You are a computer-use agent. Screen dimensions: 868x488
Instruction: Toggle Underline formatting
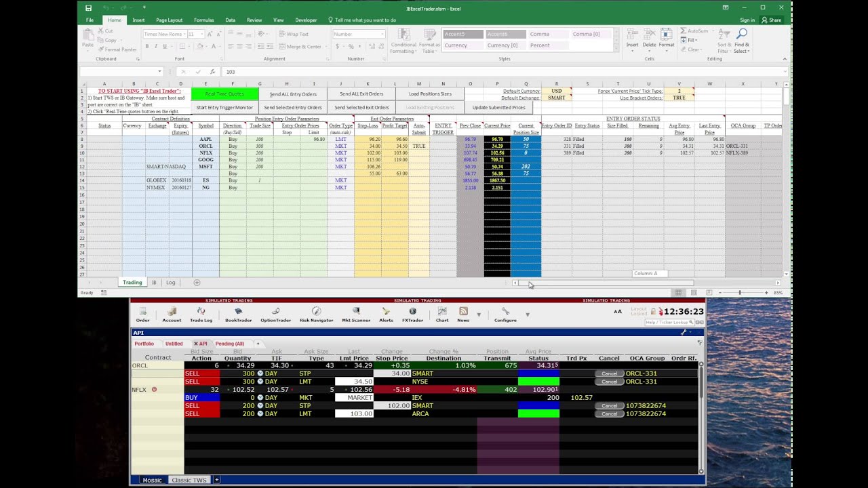click(165, 46)
